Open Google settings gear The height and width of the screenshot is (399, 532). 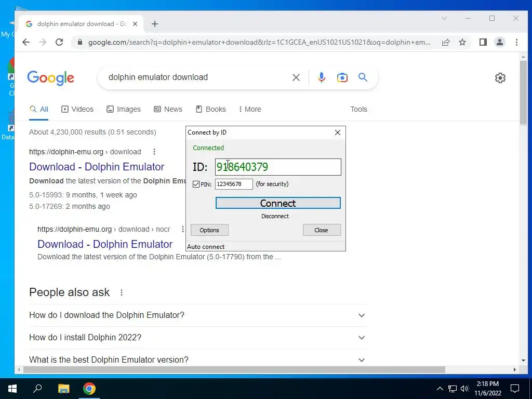pyautogui.click(x=500, y=78)
